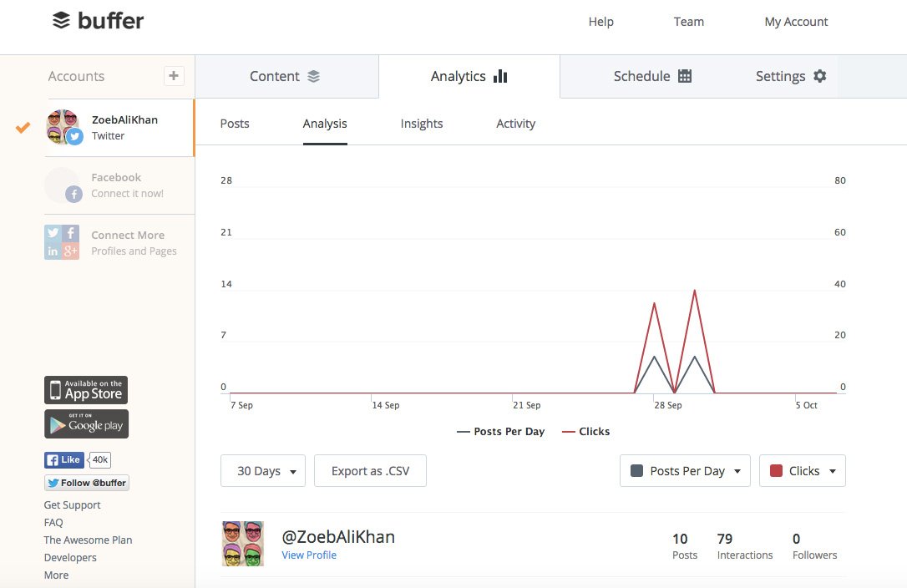Open the Insights sub-tab
Image resolution: width=907 pixels, height=588 pixels.
coord(422,124)
